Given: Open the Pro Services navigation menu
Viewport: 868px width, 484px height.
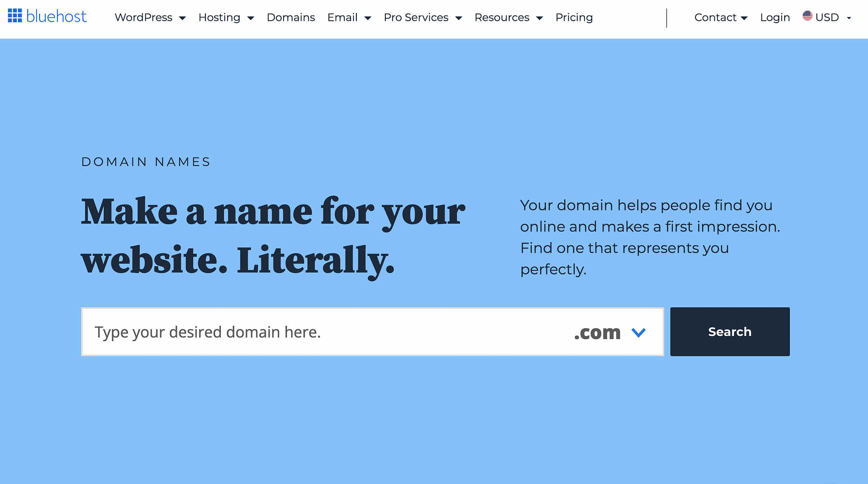Looking at the screenshot, I should pyautogui.click(x=416, y=17).
